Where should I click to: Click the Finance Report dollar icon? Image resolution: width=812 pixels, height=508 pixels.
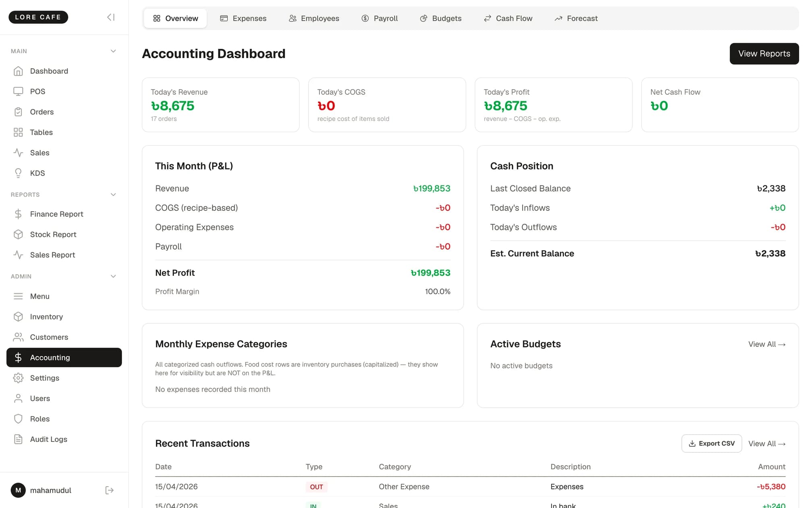pyautogui.click(x=18, y=214)
